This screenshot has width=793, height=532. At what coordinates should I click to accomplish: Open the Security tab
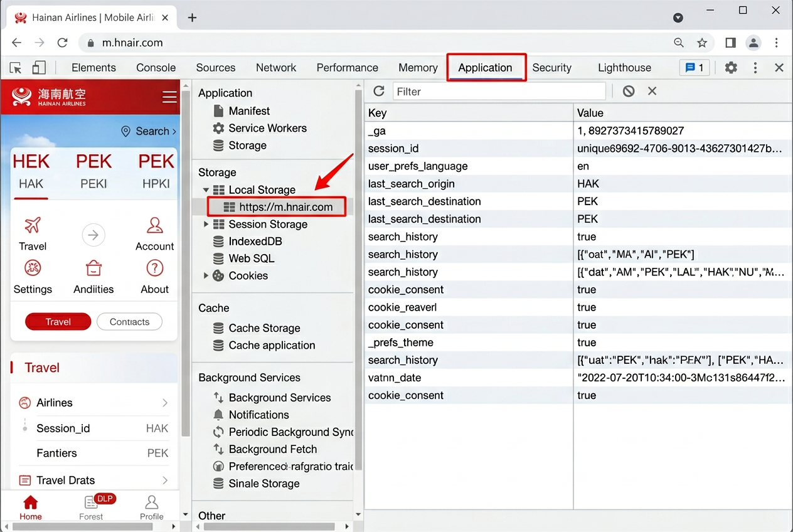(x=551, y=68)
